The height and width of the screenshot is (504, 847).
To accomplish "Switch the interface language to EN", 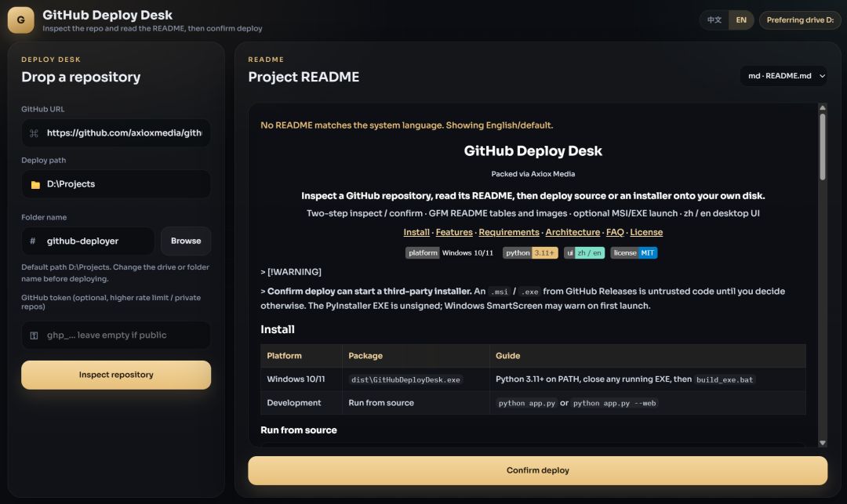I will pyautogui.click(x=741, y=20).
